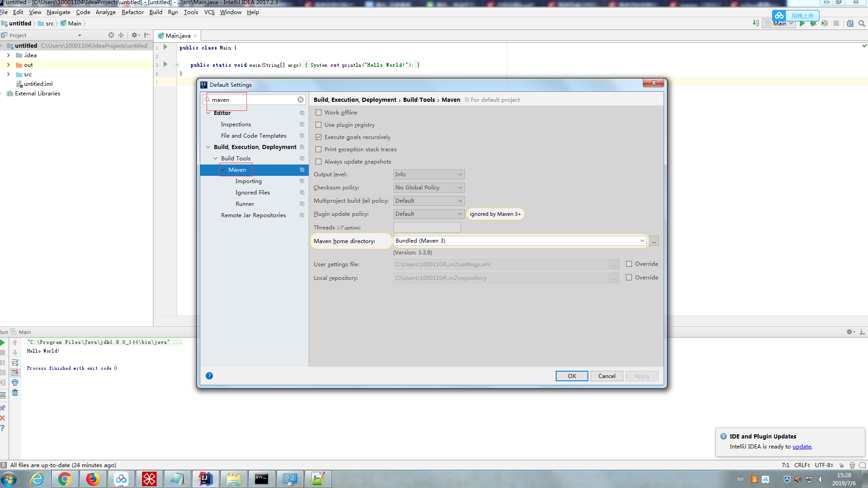Click the help question mark in Default Settings
This screenshot has height=488, width=868.
point(209,376)
